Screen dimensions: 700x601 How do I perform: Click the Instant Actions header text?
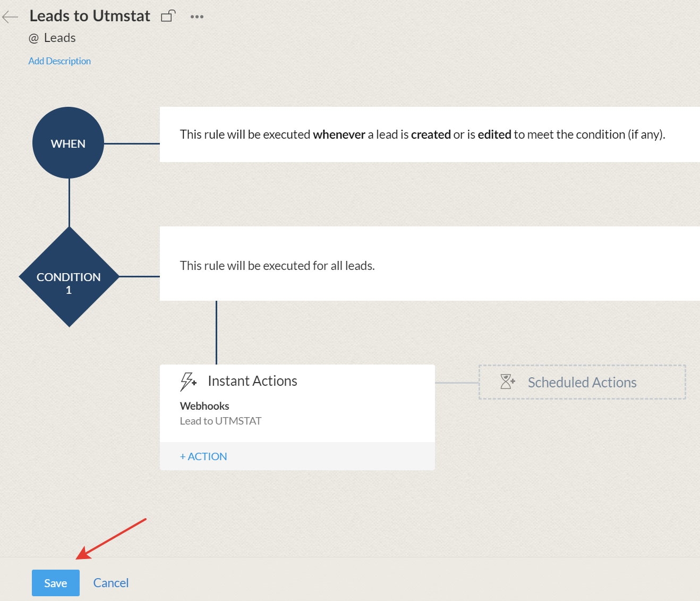tap(252, 380)
